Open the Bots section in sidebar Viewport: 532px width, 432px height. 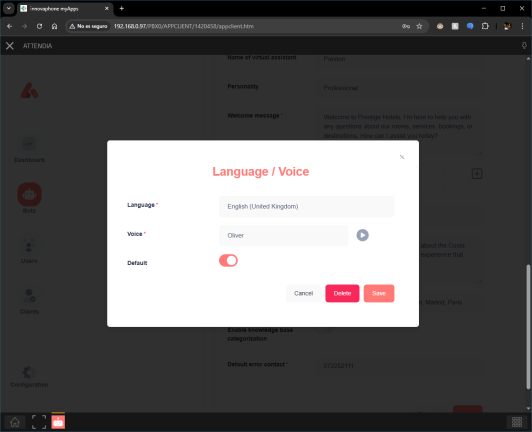pyautogui.click(x=30, y=198)
